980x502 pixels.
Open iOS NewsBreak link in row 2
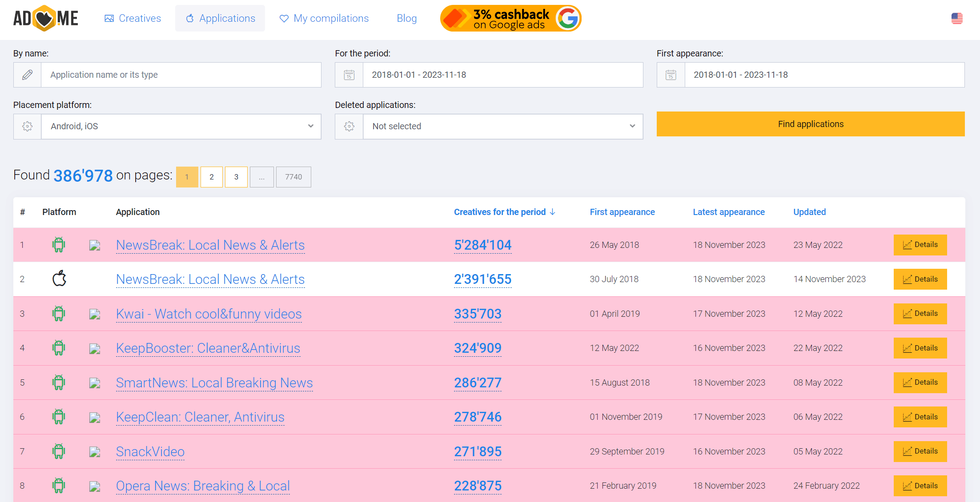point(210,279)
